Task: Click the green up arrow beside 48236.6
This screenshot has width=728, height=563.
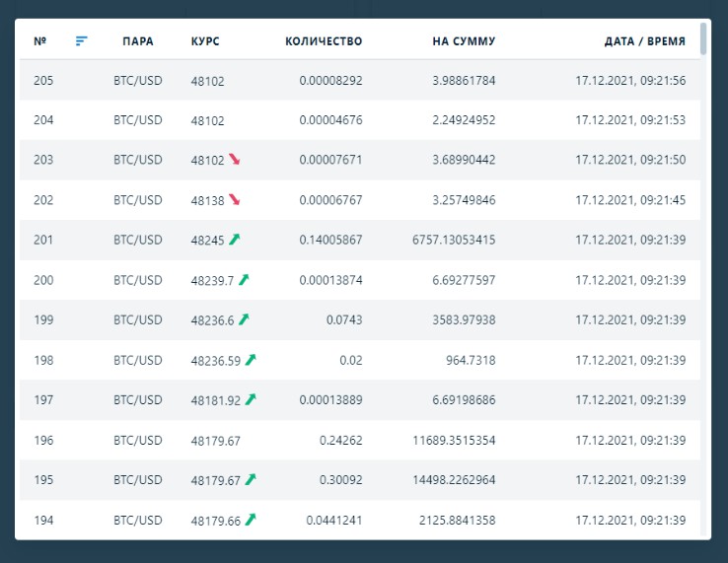Action: point(244,318)
